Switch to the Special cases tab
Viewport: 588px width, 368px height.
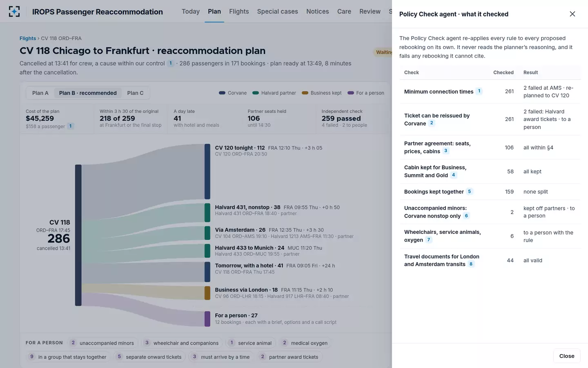pyautogui.click(x=278, y=11)
